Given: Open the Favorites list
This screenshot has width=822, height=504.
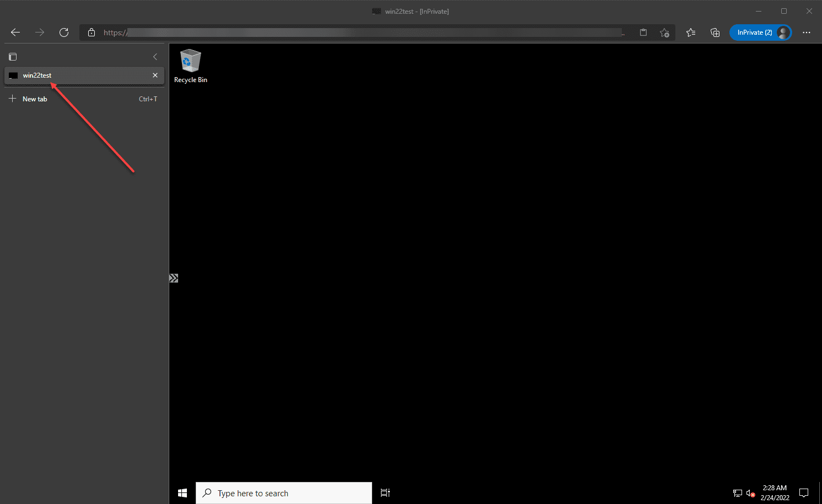Looking at the screenshot, I should pyautogui.click(x=691, y=32).
